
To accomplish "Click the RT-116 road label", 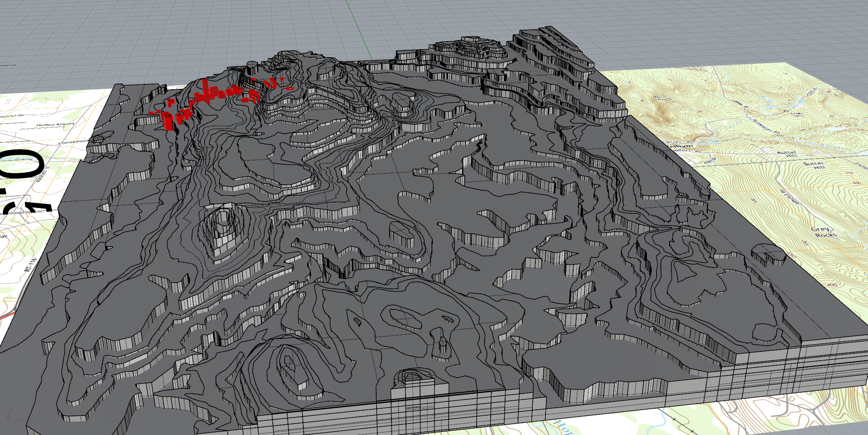I will (31, 264).
